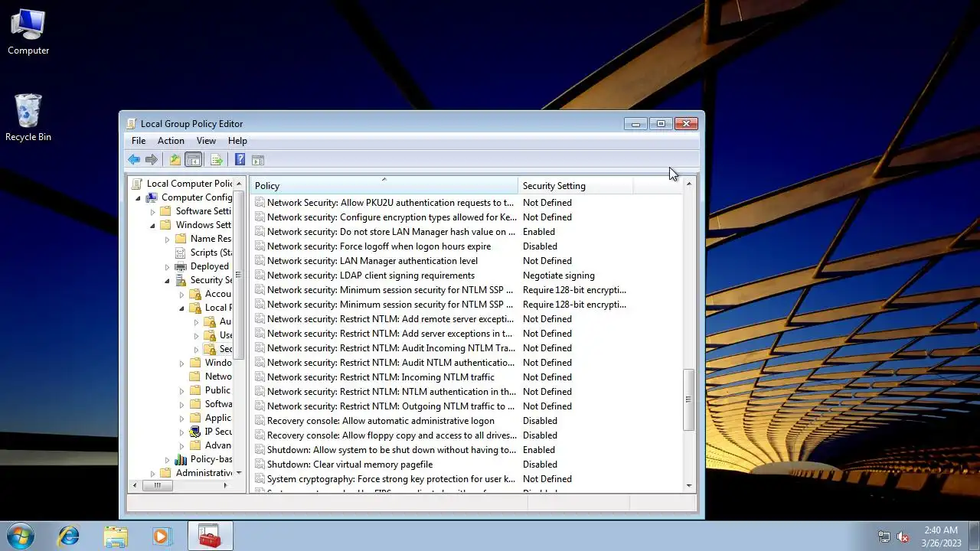Screen dimensions: 980x551
Task: Click the Export List toolbar icon
Action: tap(217, 160)
